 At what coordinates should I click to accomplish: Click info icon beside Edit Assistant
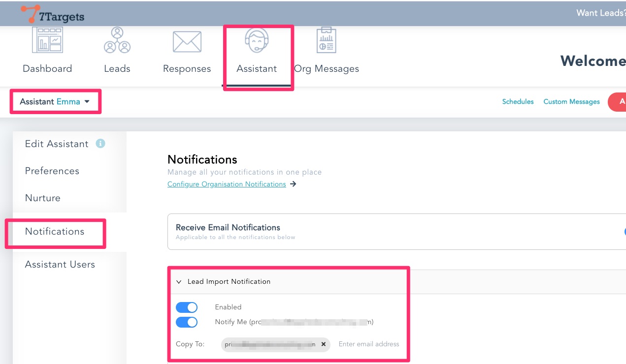click(100, 144)
